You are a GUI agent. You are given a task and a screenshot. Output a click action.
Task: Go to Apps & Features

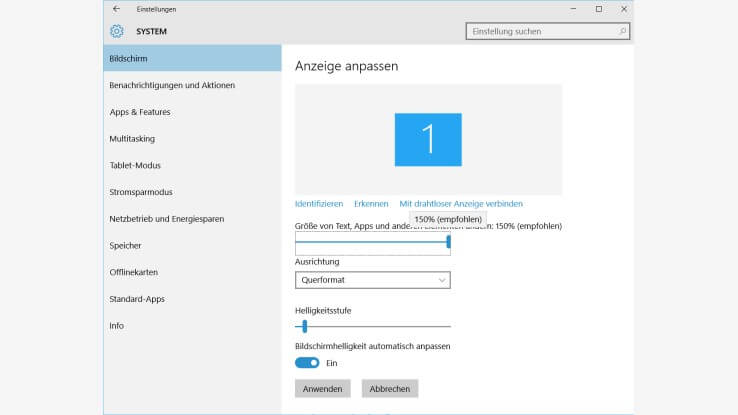click(140, 112)
